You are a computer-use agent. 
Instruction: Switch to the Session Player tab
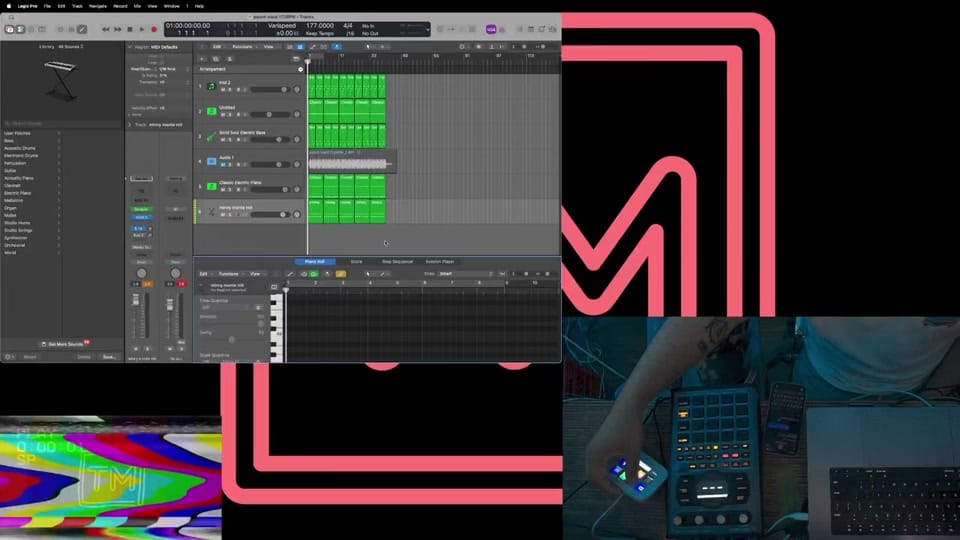click(x=440, y=261)
